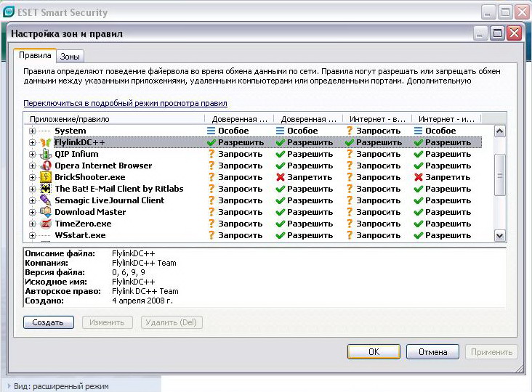Select The Bat! E-Mail Client icon
The image size is (532, 392).
tap(45, 189)
